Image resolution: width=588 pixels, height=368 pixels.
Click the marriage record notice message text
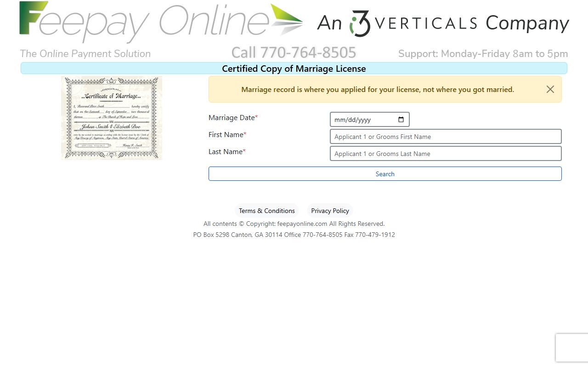coord(378,90)
